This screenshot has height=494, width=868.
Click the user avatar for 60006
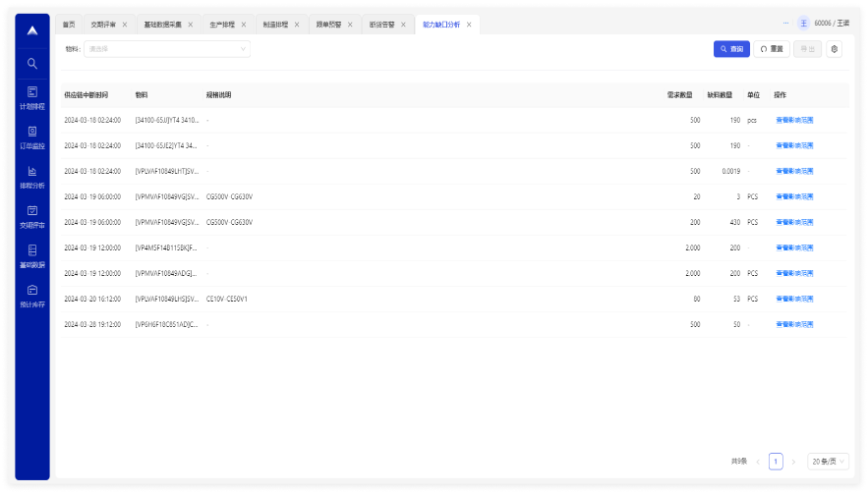pos(804,24)
